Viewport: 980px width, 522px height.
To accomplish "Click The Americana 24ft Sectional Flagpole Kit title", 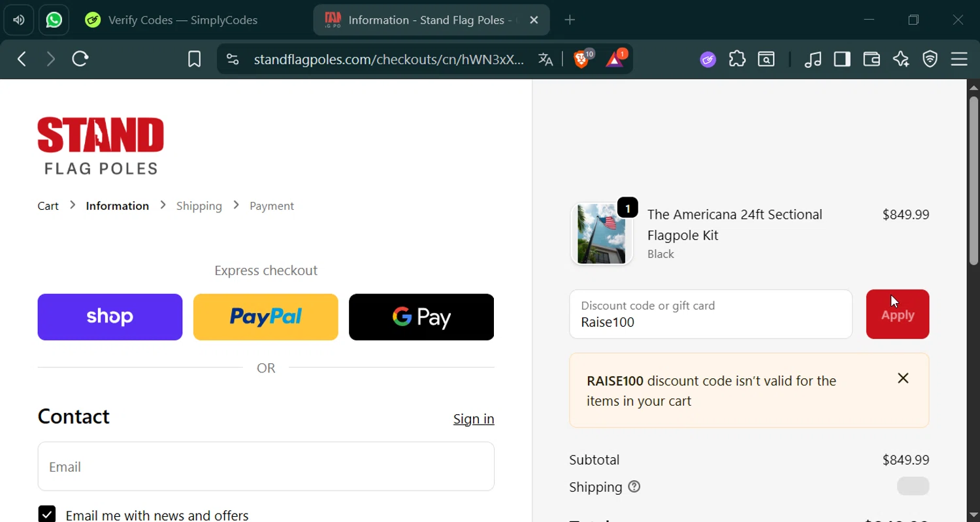I will pos(734,225).
